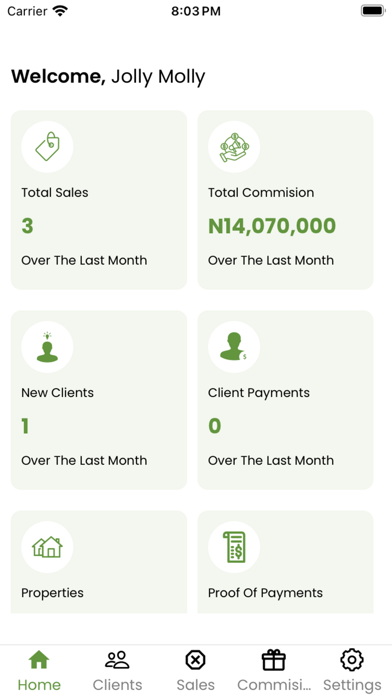The image size is (392, 696).
Task: Tap the Proof Of Payments receipt icon
Action: (234, 547)
